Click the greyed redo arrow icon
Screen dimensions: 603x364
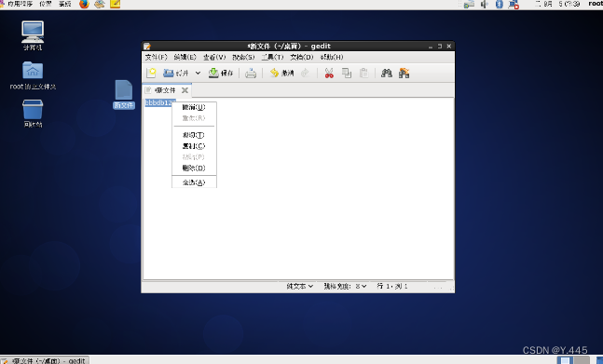305,73
